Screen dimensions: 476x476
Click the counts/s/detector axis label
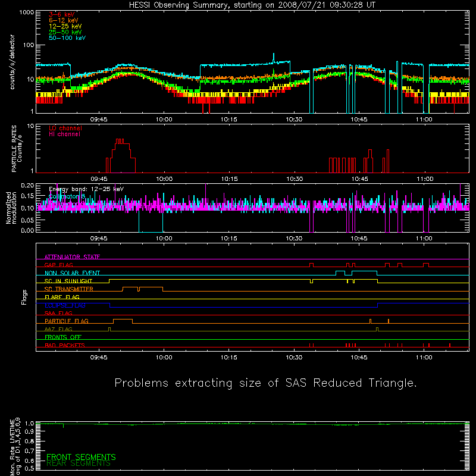coord(12,62)
